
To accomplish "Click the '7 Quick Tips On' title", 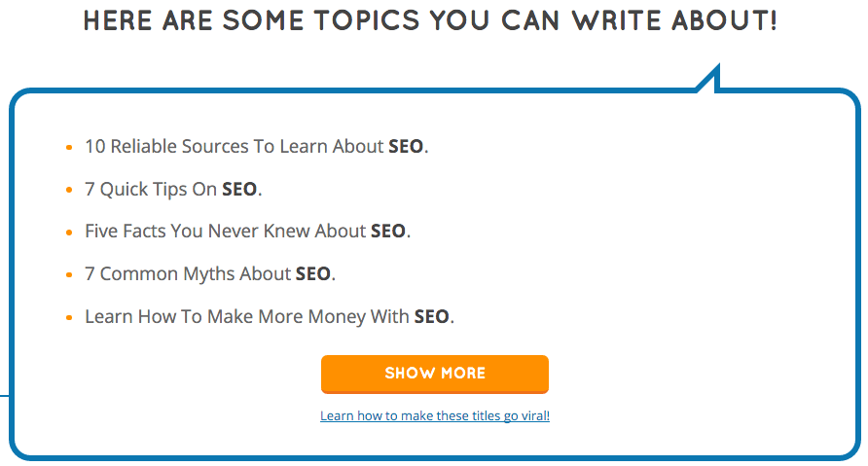I will 151,190.
